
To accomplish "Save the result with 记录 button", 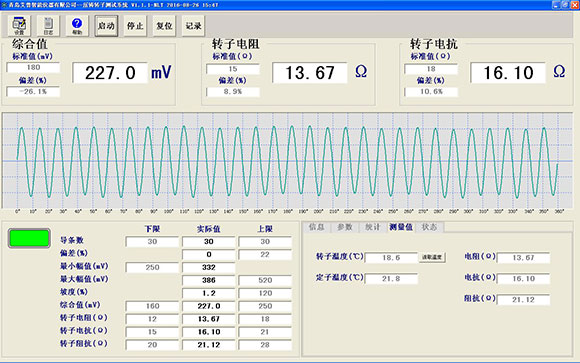I will [193, 26].
